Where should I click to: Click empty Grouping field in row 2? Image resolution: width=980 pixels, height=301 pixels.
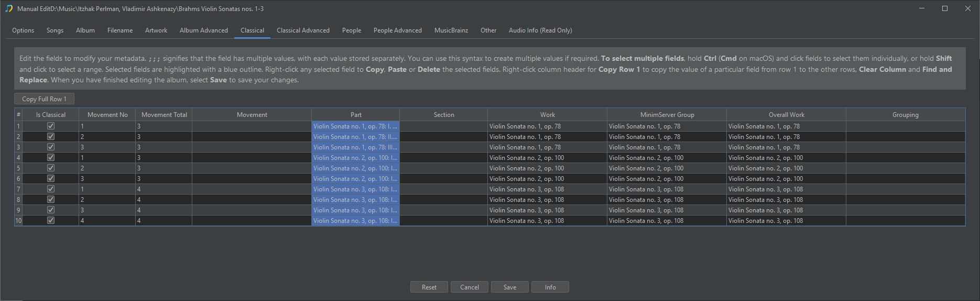coord(906,136)
